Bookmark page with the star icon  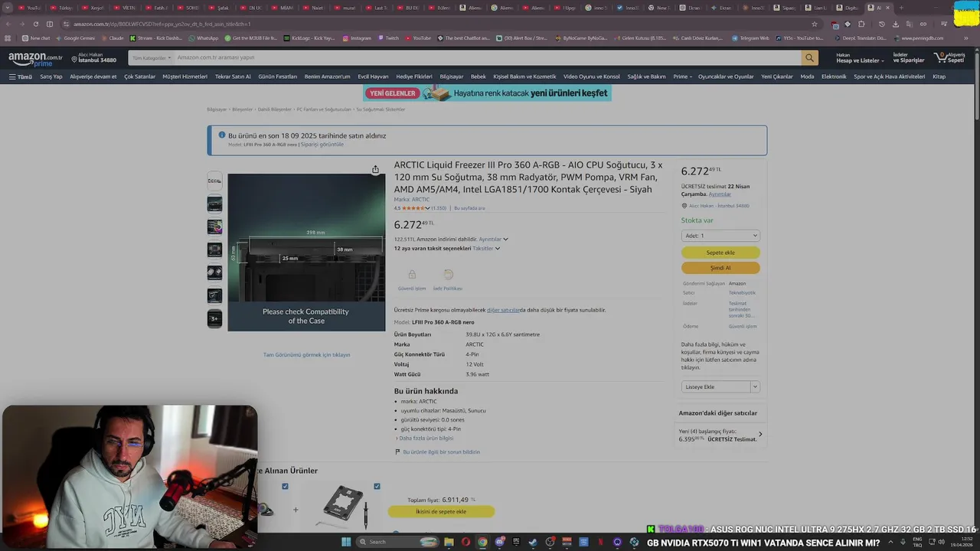815,24
